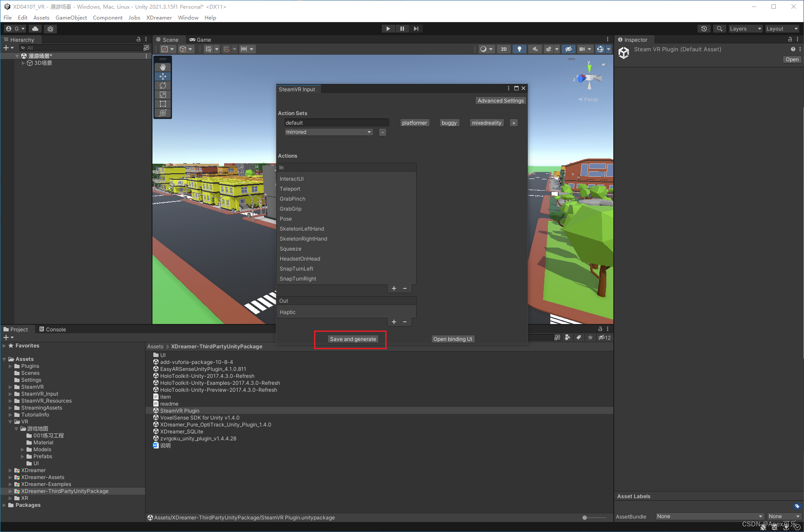Open the AssetBundle None dropdown
Viewport: 804px width, 532px height.
pos(710,516)
